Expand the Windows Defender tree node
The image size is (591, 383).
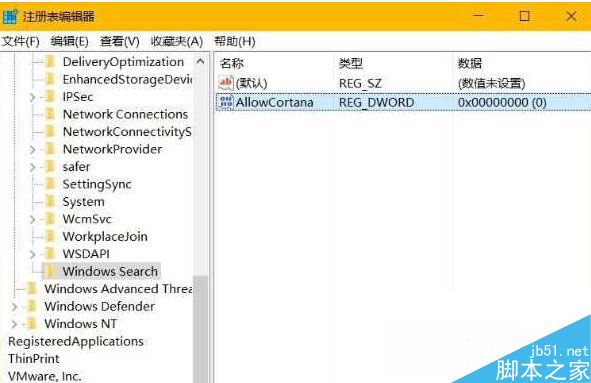pyautogui.click(x=14, y=306)
